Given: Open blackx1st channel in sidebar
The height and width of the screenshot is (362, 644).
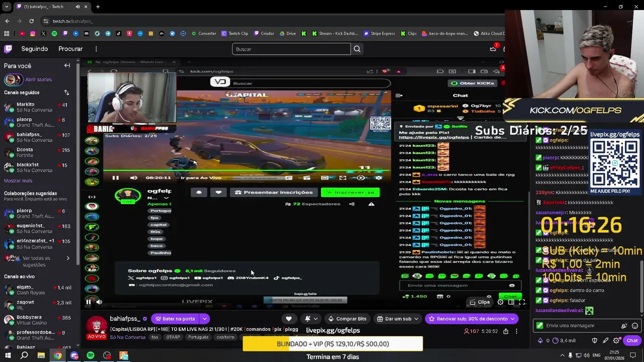Looking at the screenshot, I should pyautogui.click(x=39, y=167).
